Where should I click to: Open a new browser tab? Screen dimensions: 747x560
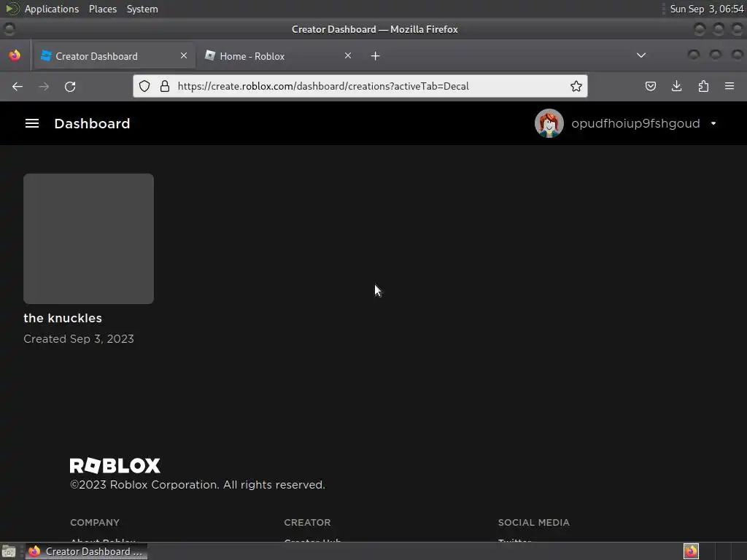click(x=376, y=56)
